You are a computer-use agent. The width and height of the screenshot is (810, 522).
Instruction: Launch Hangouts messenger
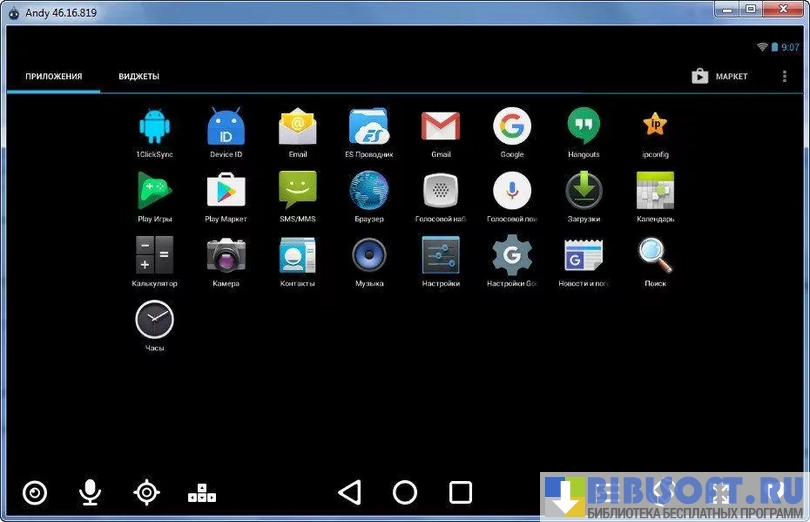(x=583, y=128)
